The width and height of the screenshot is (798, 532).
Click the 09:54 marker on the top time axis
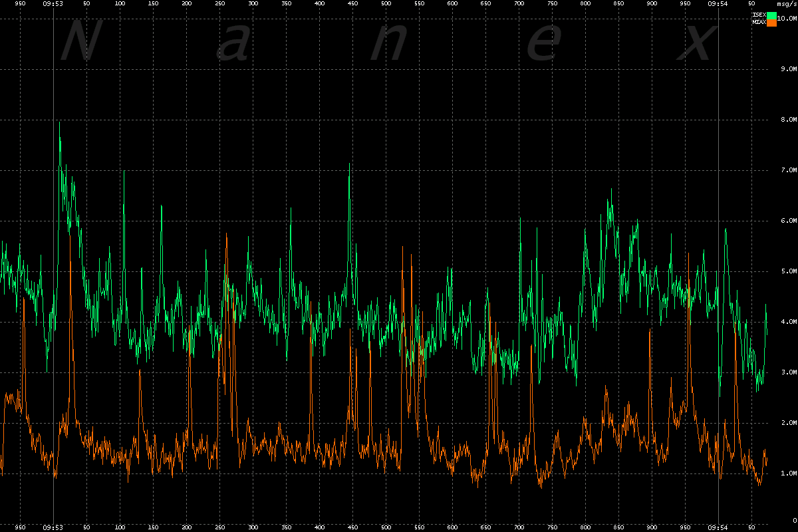click(x=718, y=4)
